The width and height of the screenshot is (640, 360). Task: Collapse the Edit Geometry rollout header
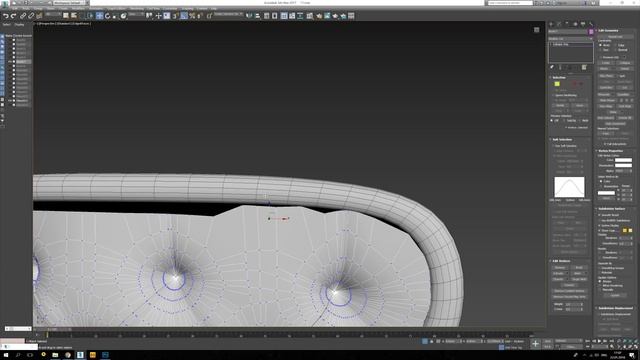click(x=616, y=31)
